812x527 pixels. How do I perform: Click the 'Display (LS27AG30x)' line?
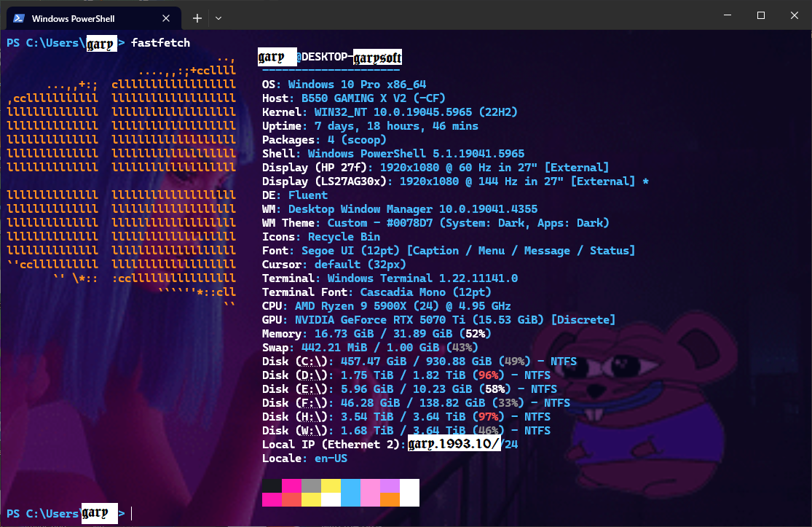click(455, 181)
